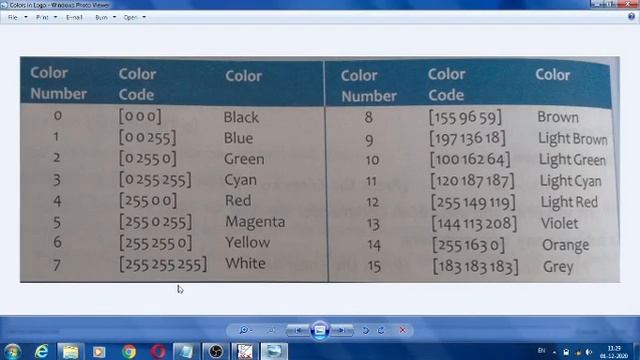Click the EN language indicator
The image size is (640, 360).
(x=541, y=351)
